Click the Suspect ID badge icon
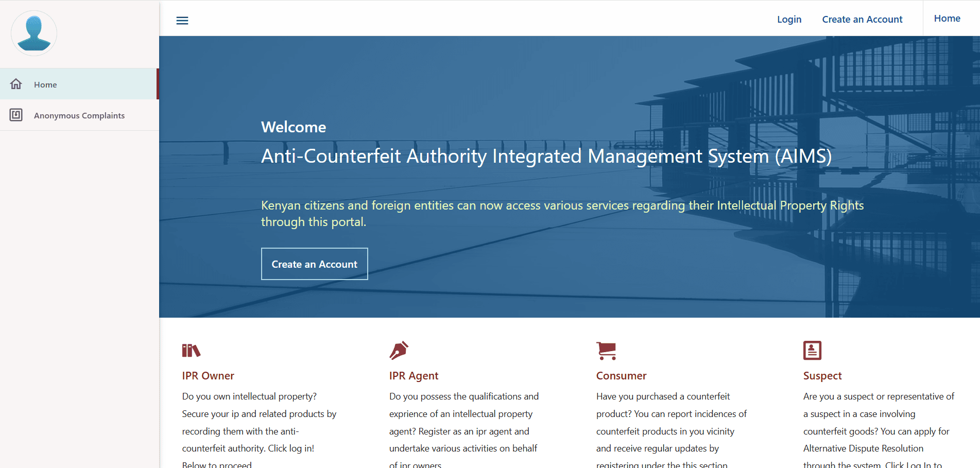This screenshot has height=468, width=980. coord(812,350)
